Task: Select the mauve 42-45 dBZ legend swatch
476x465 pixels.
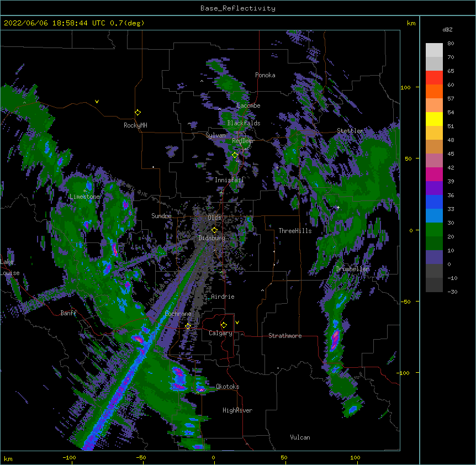Action: click(434, 161)
